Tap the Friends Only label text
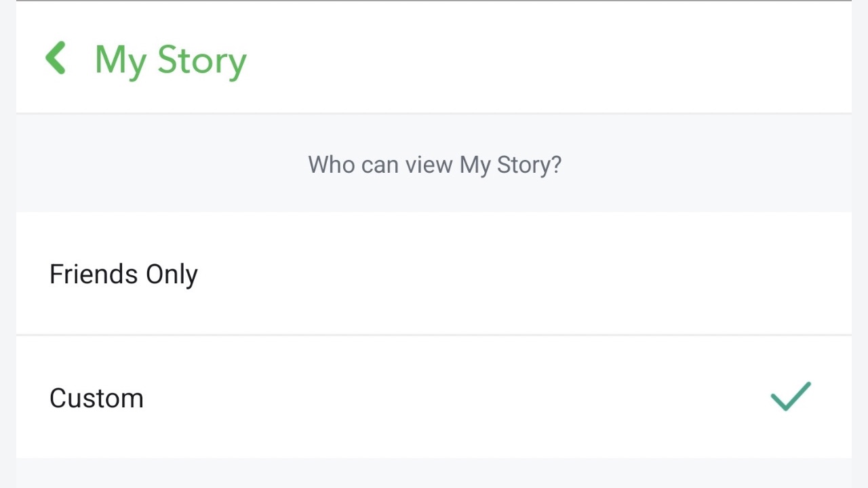 click(x=123, y=274)
